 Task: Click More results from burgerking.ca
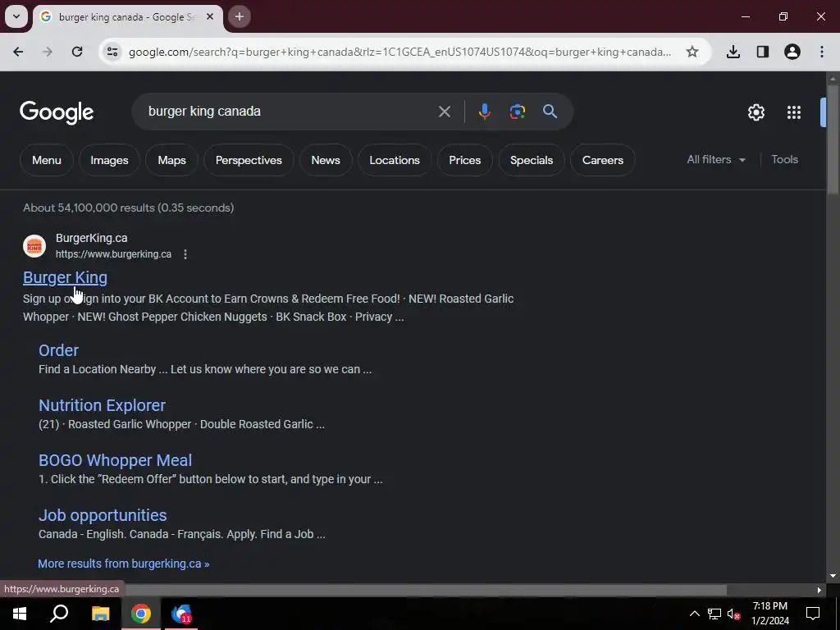123,564
